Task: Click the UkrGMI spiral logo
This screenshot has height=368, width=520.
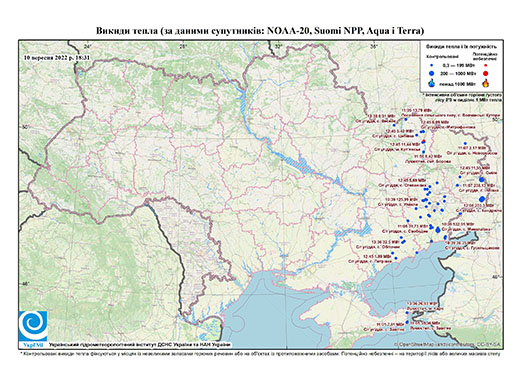Action: 33,326
